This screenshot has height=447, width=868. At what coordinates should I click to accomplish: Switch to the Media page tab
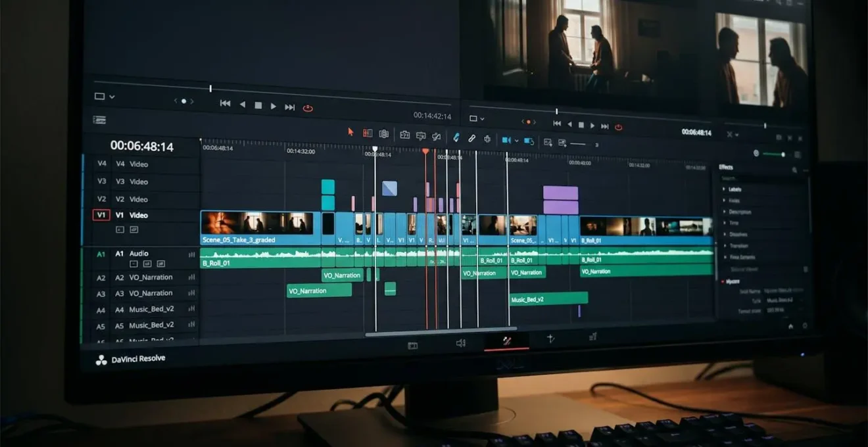412,345
